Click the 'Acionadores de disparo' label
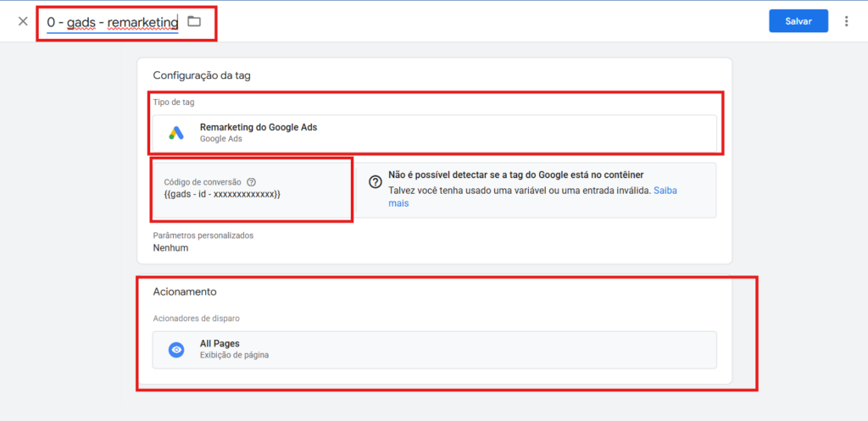 (x=196, y=319)
